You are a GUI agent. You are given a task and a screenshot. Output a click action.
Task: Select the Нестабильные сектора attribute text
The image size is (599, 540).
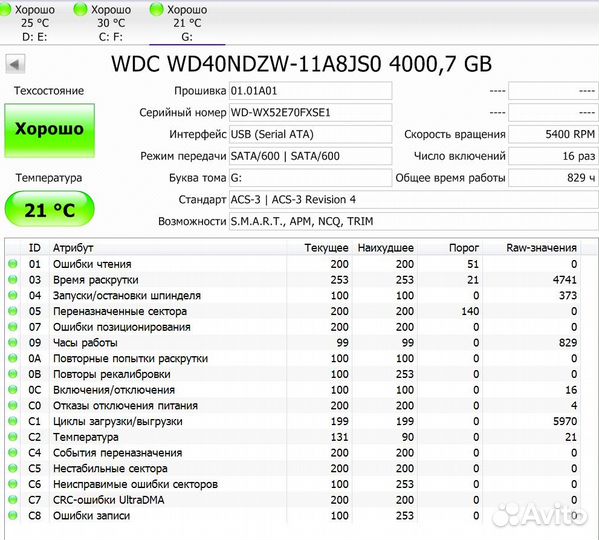pyautogui.click(x=110, y=469)
